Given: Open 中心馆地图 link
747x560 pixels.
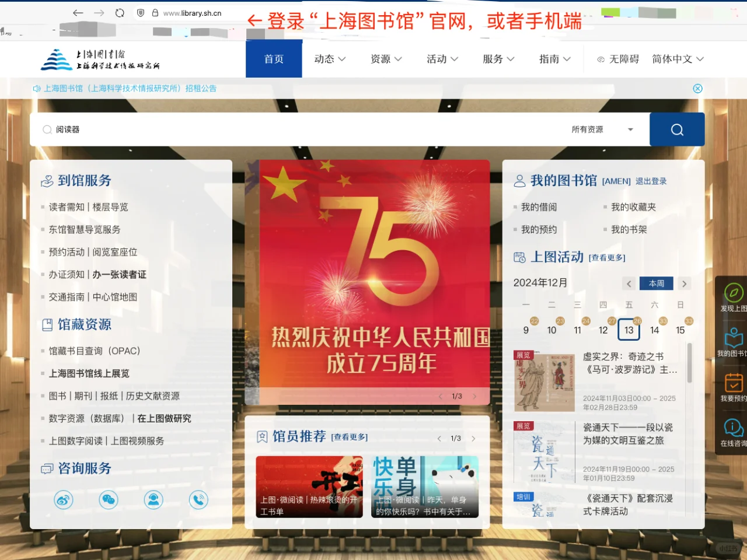Looking at the screenshot, I should click(x=115, y=297).
